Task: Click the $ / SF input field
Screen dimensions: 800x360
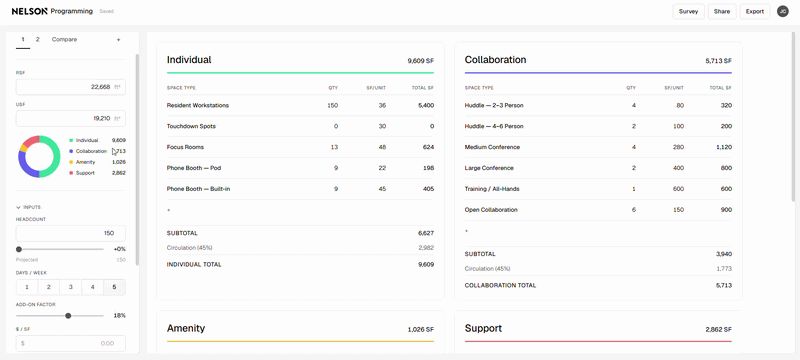Action: pyautogui.click(x=70, y=343)
